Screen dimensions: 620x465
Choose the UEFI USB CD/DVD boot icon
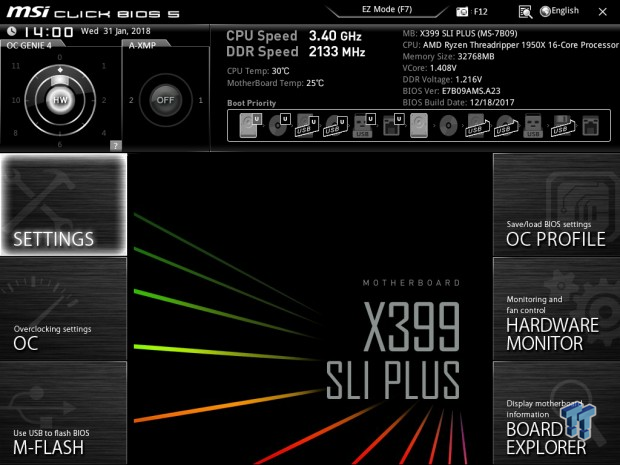335,125
